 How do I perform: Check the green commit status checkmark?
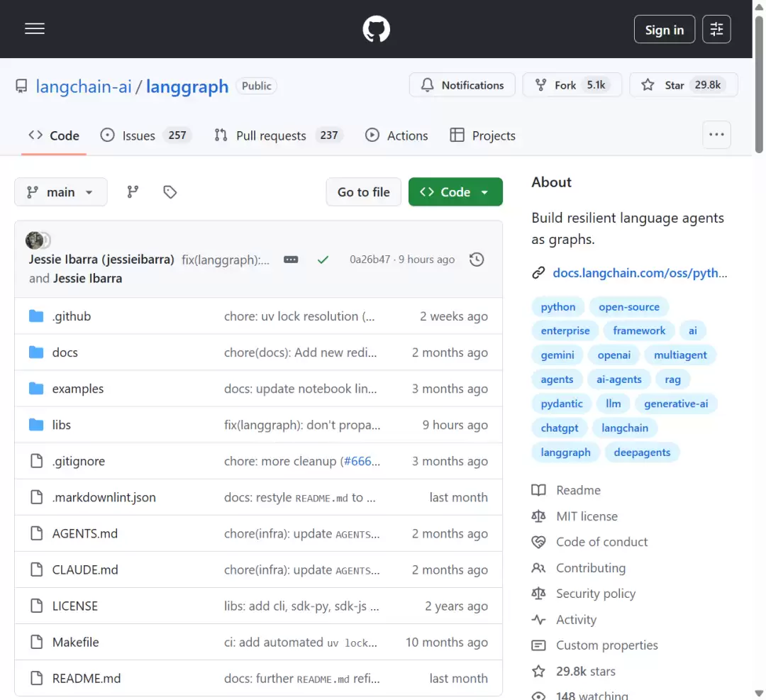click(x=323, y=260)
